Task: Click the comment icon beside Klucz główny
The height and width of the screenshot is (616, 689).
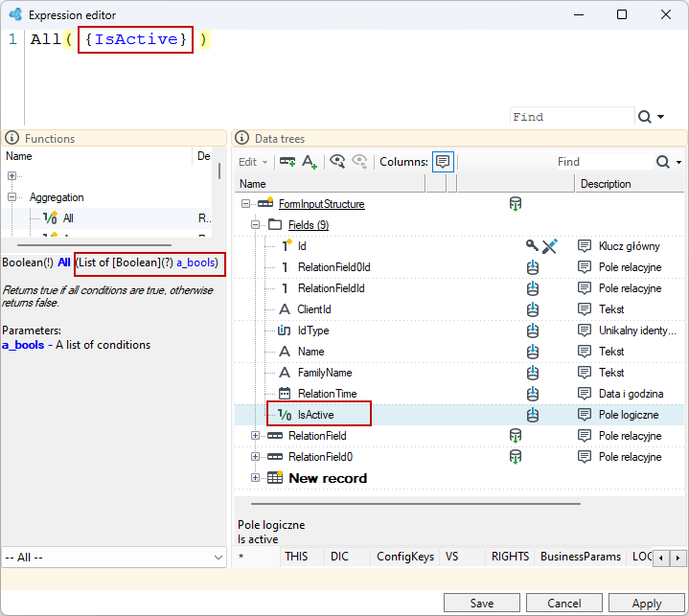Action: [584, 246]
